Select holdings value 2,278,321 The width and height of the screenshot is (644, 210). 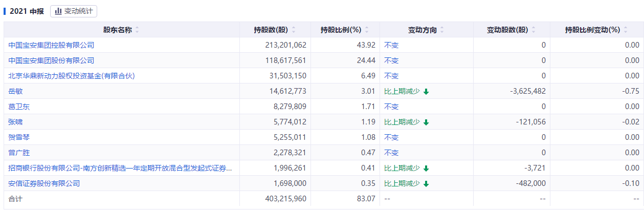tap(290, 153)
